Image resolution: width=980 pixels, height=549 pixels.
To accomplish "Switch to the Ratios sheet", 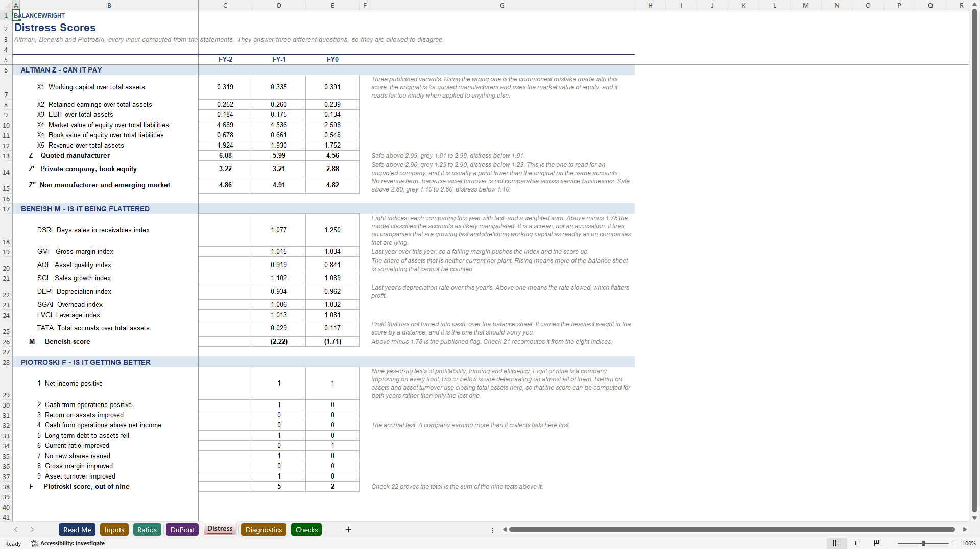I will 147,530.
